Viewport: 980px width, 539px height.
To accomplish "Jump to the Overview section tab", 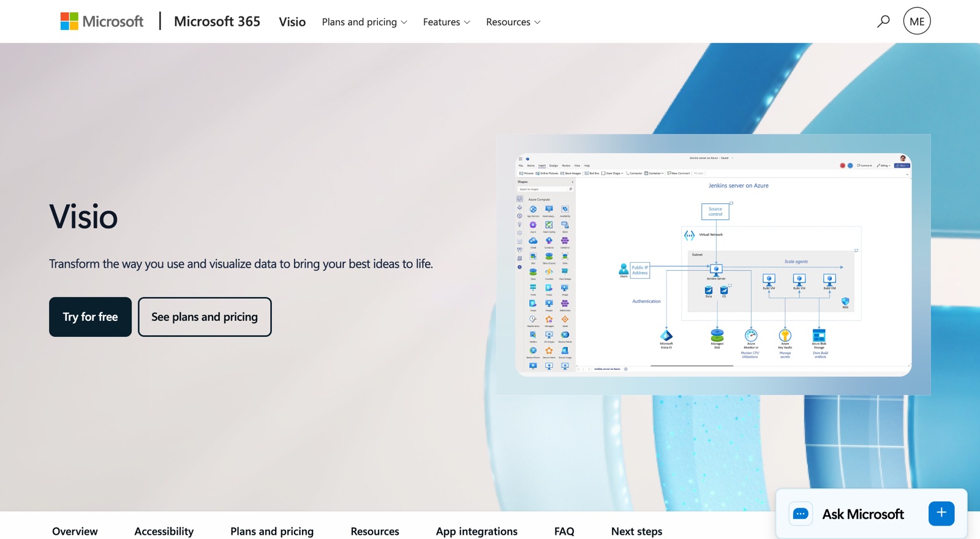I will (x=75, y=531).
